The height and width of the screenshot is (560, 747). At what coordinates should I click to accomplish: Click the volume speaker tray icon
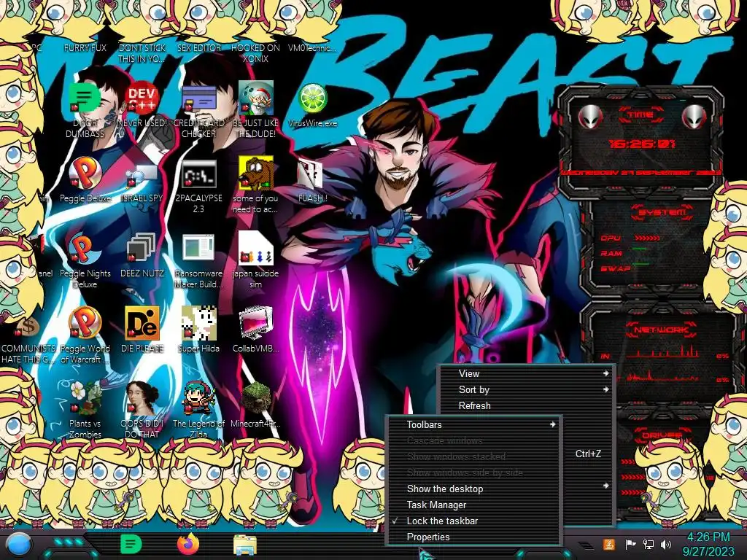point(666,544)
